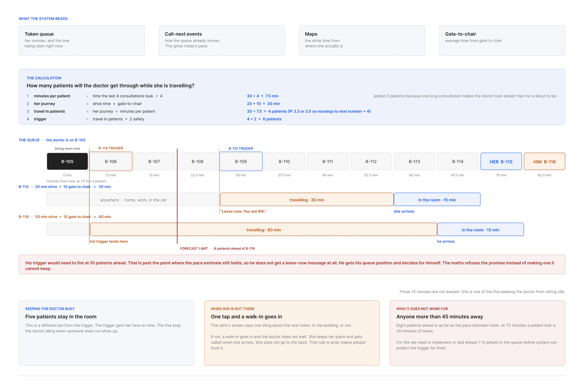Click the "B-115 TRIGGER" marker label

241,148
